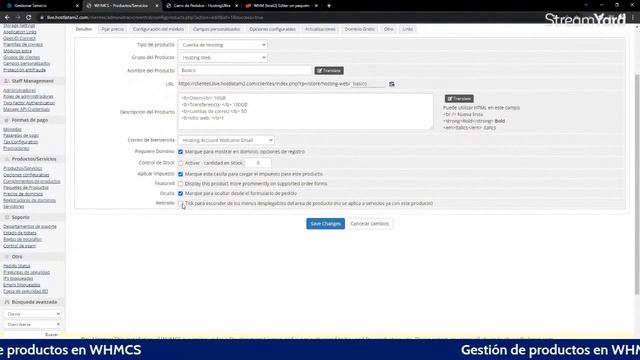Open Departamentos de soporte sidebar link
This screenshot has height=360, width=640.
[30, 227]
